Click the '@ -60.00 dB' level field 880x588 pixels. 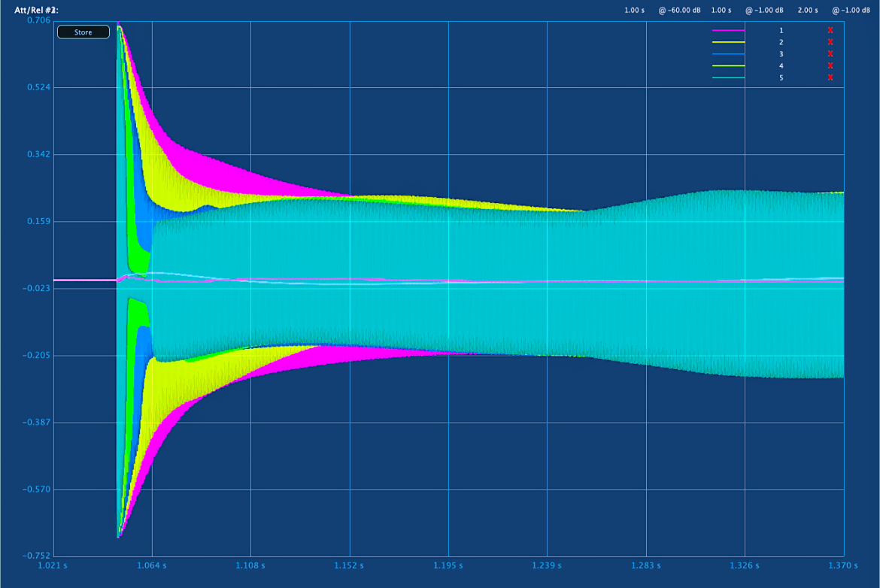click(x=679, y=10)
